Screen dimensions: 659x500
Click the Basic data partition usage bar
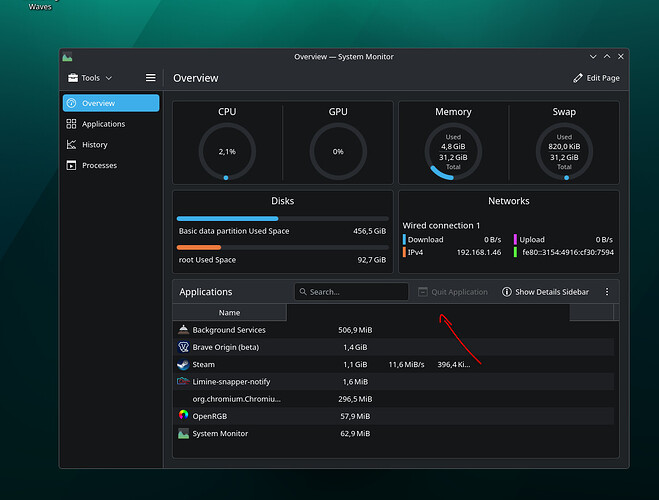tap(282, 218)
